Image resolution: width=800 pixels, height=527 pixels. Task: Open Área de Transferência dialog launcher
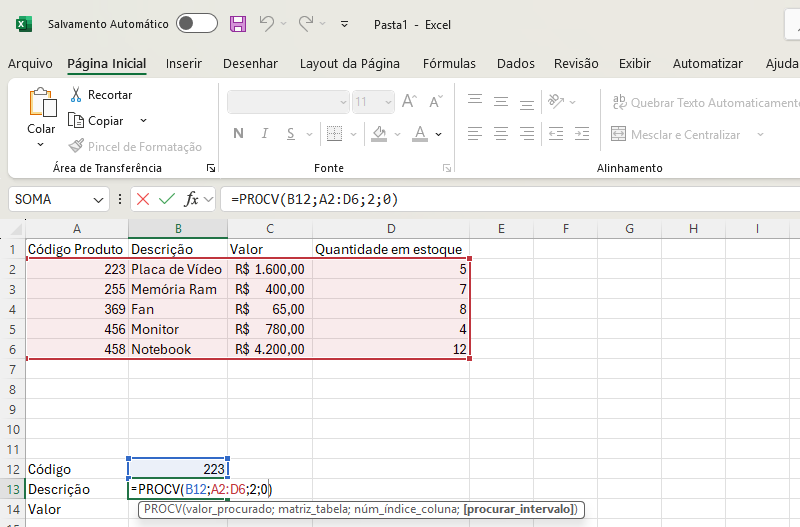(211, 168)
